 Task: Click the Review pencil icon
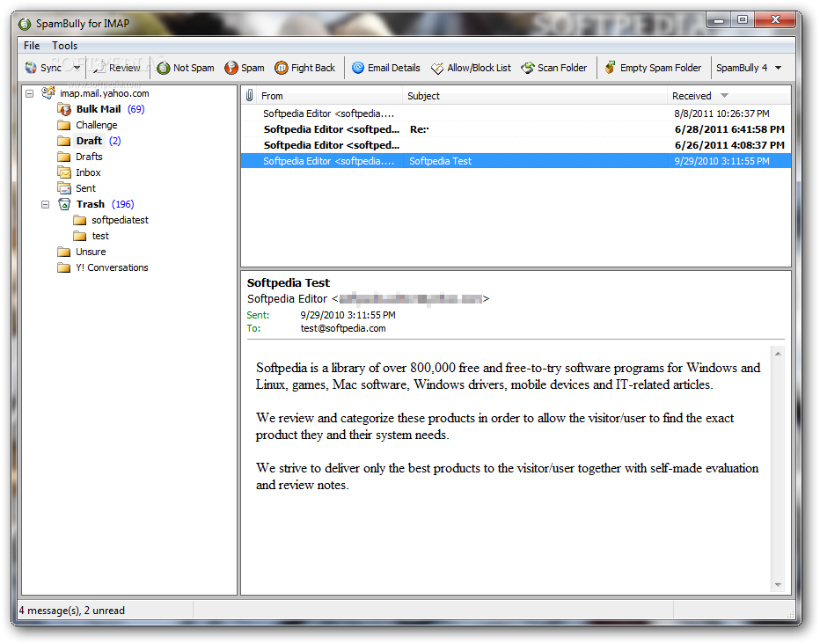pos(99,68)
